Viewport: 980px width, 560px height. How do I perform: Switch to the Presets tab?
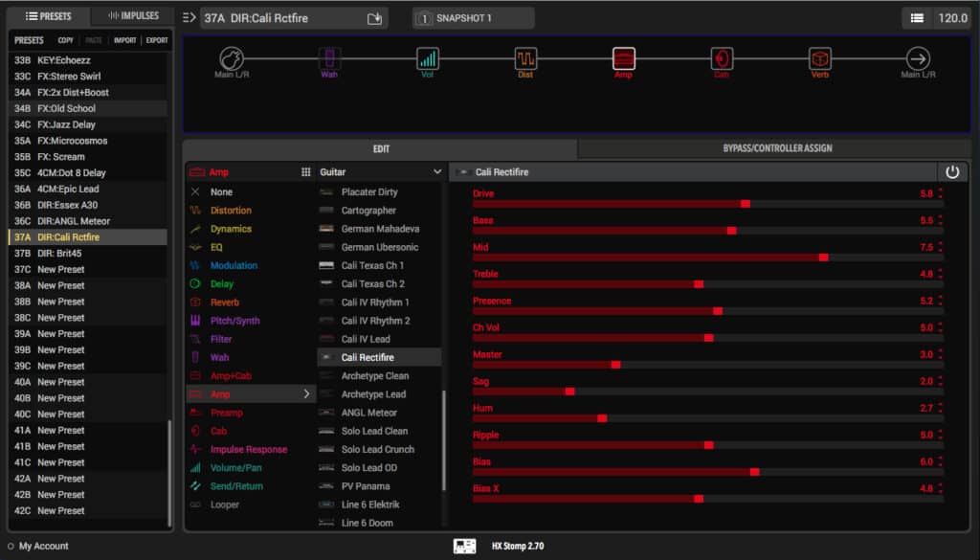coord(48,16)
